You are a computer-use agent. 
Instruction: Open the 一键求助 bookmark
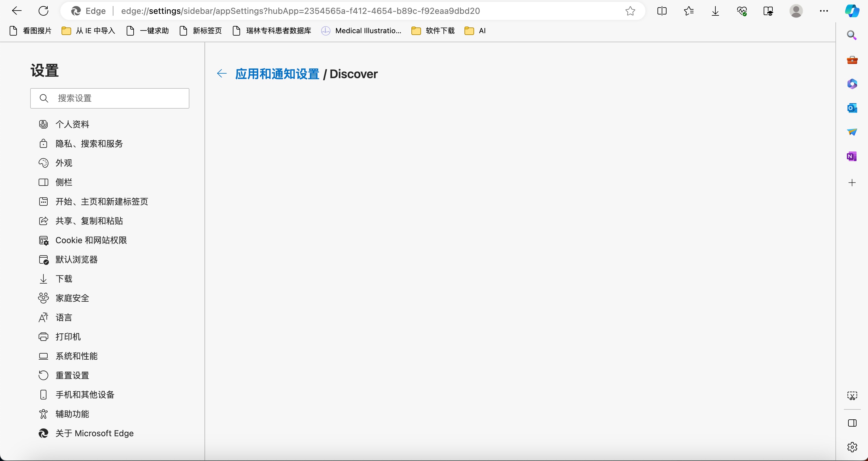tap(147, 31)
